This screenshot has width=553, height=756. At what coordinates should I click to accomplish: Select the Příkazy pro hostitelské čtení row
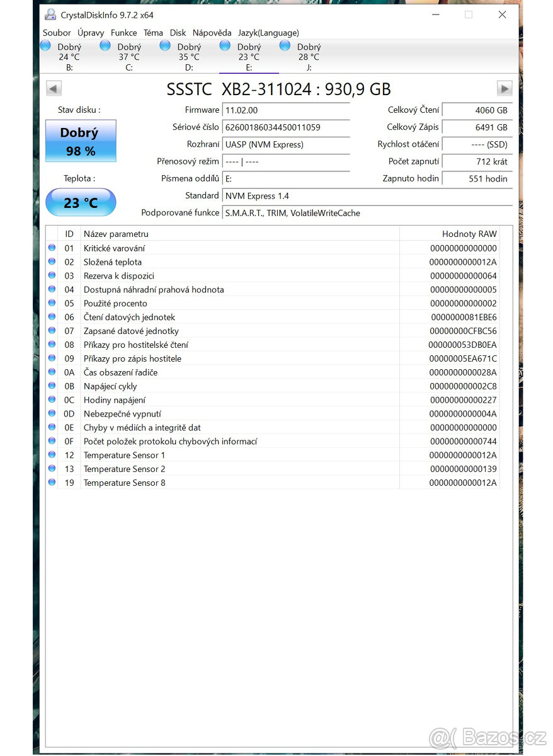point(273,345)
